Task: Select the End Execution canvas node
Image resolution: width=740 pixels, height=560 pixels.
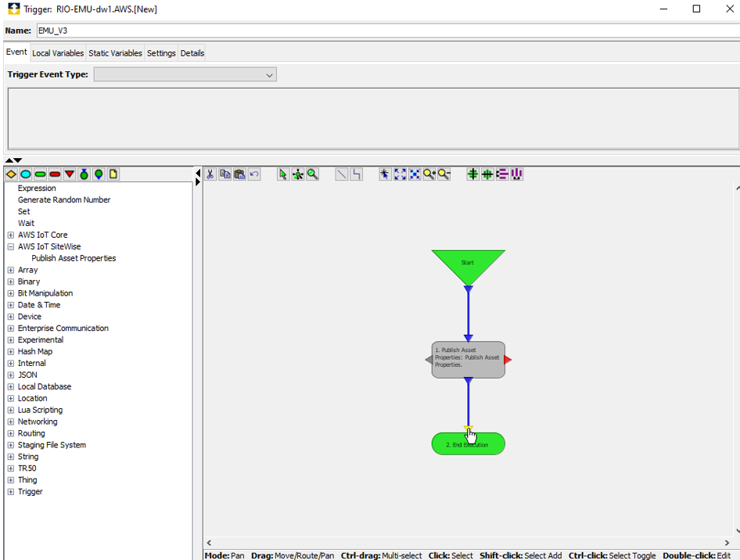Action: tap(468, 444)
